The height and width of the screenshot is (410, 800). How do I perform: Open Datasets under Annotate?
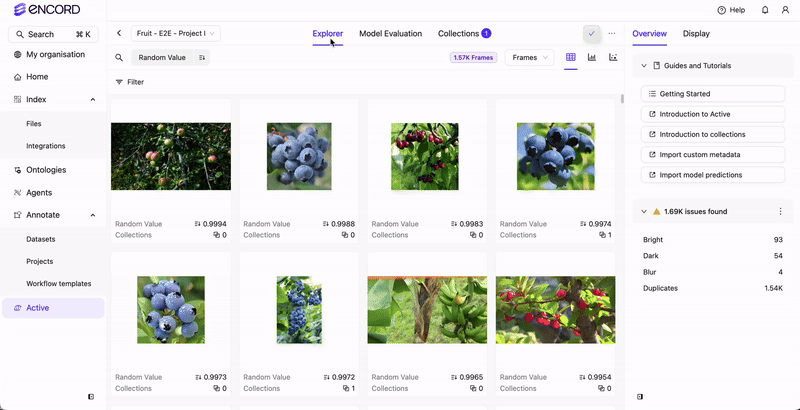(x=41, y=239)
